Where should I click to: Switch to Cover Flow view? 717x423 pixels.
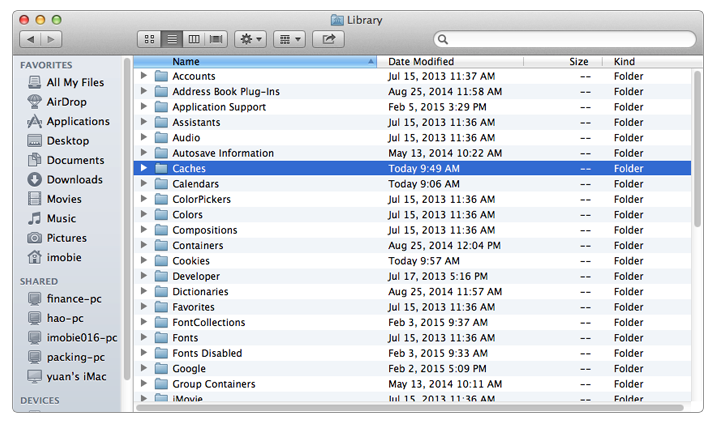(x=215, y=39)
